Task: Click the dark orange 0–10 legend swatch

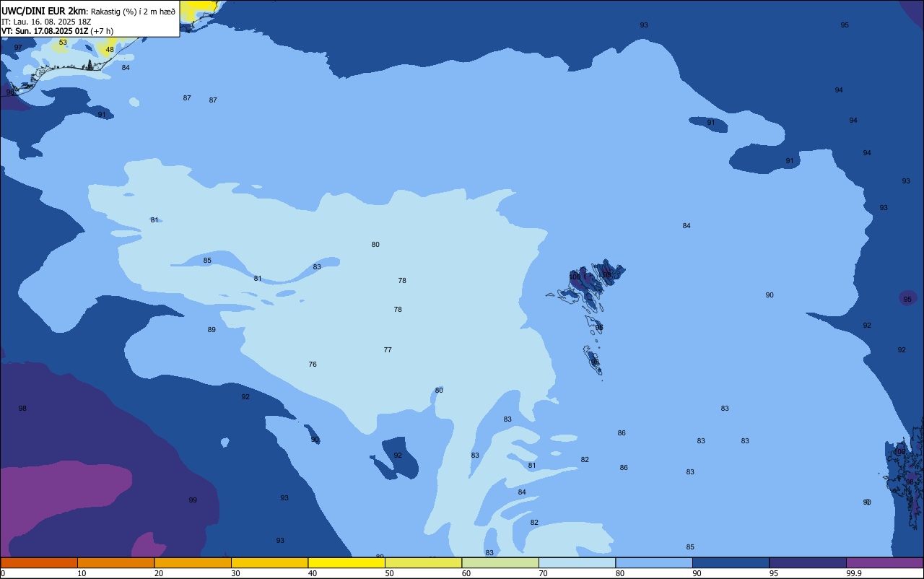Action: 39,562
